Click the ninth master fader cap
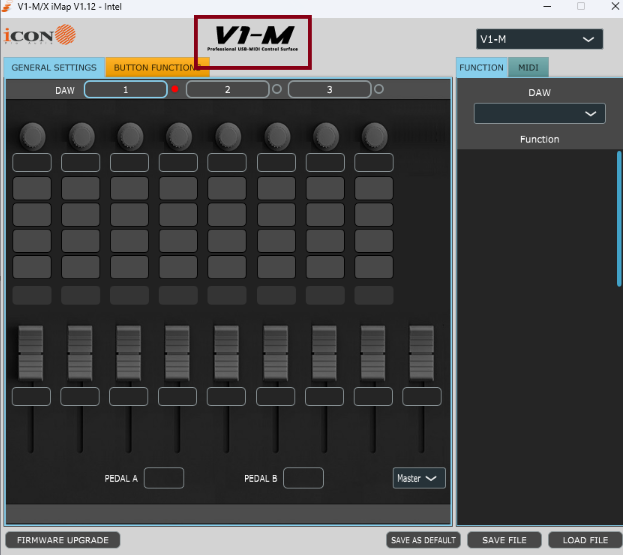The width and height of the screenshot is (626, 555). (x=422, y=353)
